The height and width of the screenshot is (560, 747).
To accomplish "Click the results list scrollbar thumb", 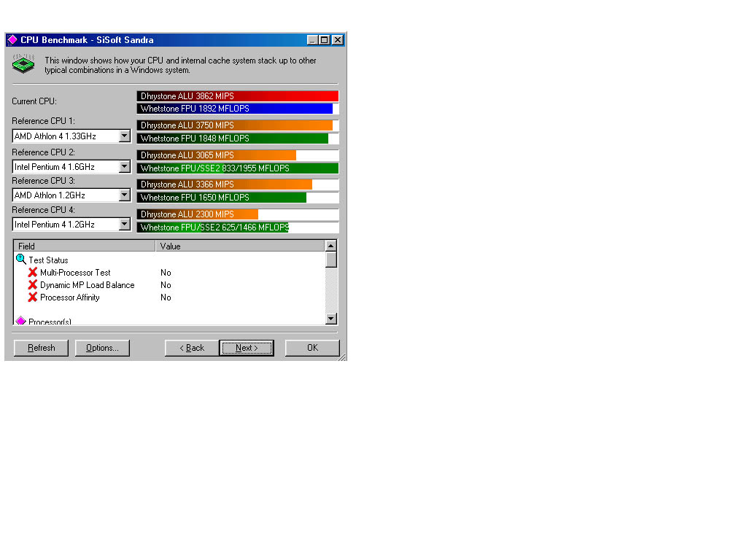I will (x=330, y=260).
